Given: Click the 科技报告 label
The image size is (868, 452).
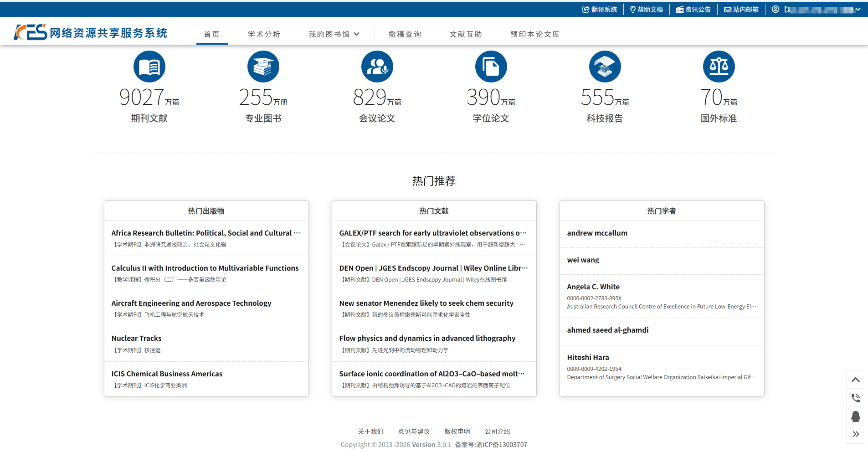Looking at the screenshot, I should [605, 118].
